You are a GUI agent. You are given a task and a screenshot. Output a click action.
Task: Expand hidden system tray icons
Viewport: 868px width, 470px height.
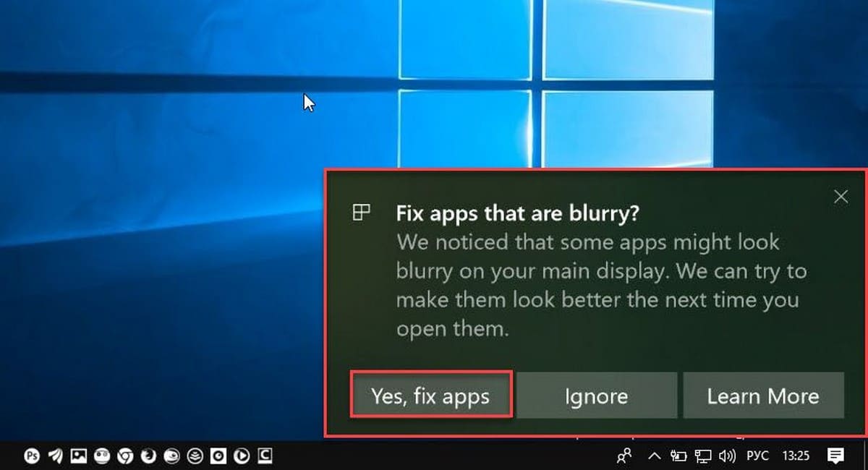coord(654,456)
